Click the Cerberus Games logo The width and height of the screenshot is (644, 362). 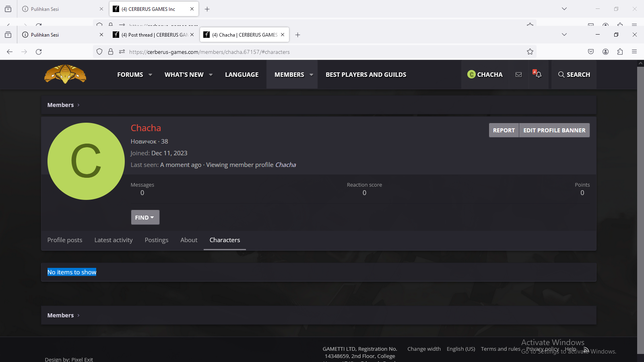[65, 74]
